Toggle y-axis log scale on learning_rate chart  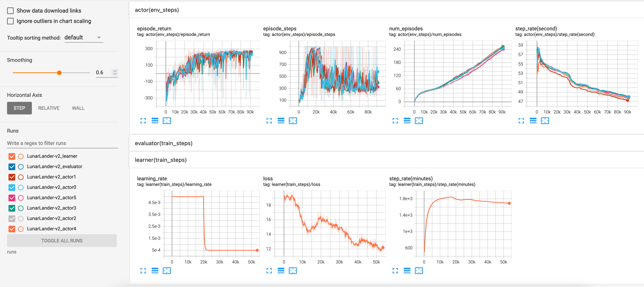click(155, 271)
